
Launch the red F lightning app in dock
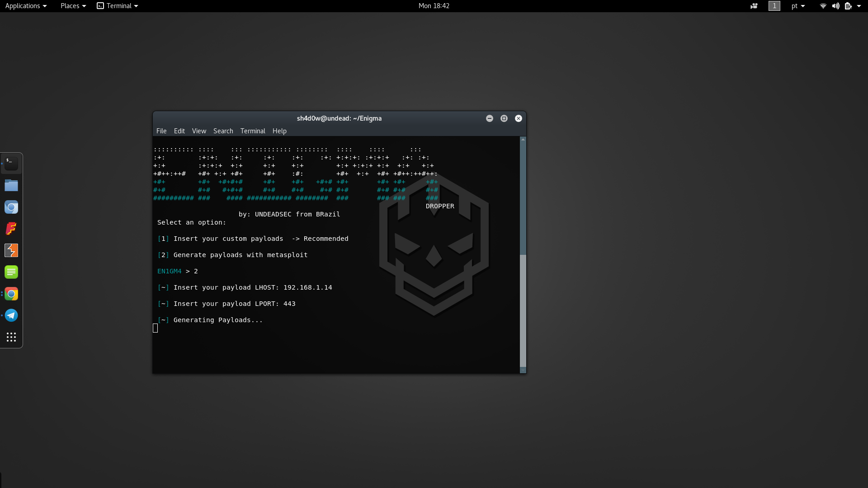(11, 229)
